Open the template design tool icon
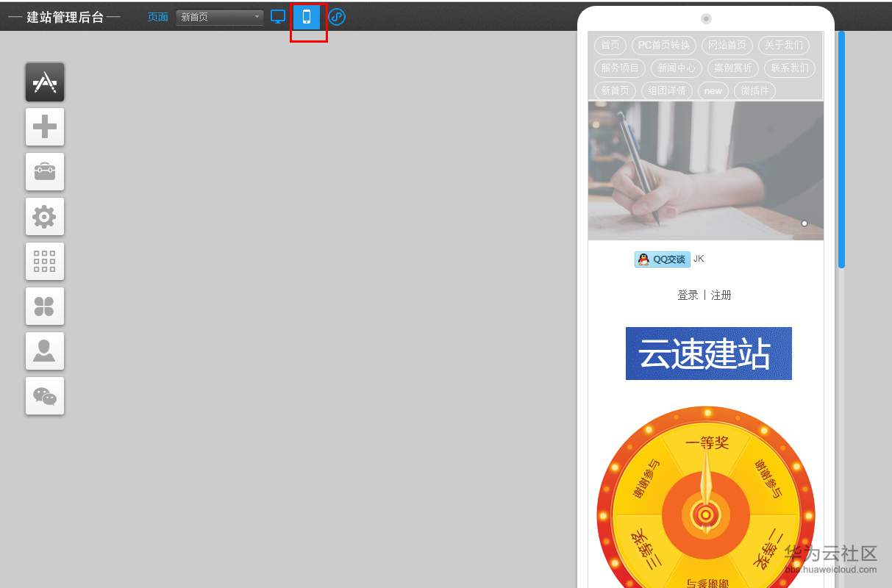Viewport: 892px width, 588px height. pyautogui.click(x=45, y=82)
